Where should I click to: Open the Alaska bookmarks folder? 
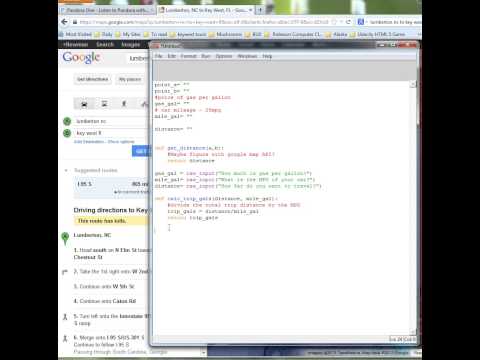point(337,34)
